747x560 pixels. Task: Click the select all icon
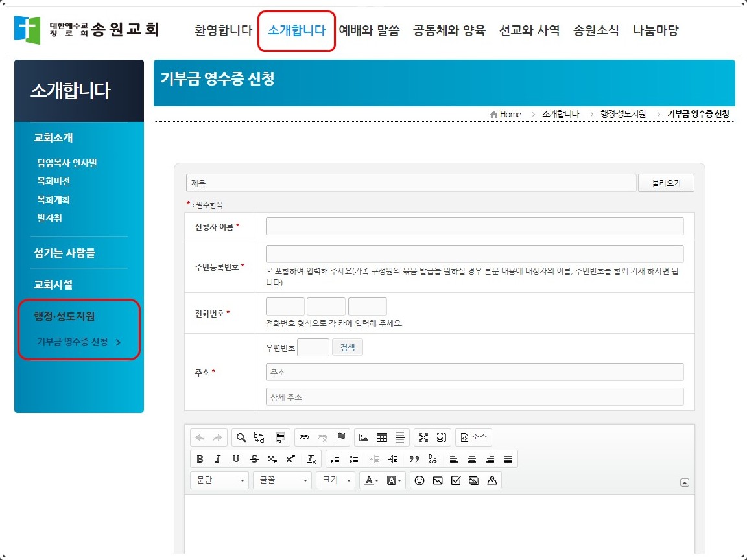[280, 437]
